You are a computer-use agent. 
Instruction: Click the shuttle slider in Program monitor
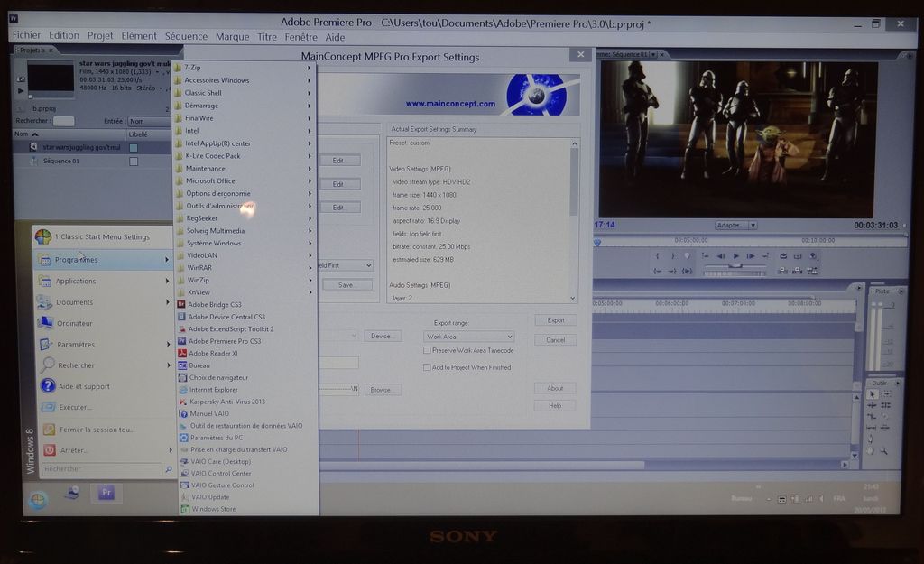735,266
